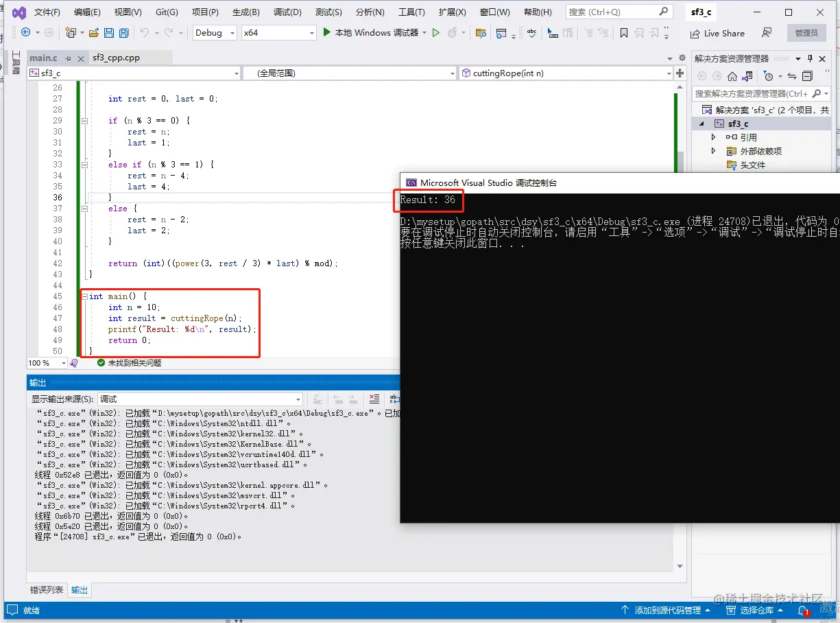The width and height of the screenshot is (840, 623).
Task: Switch to the sf3_cpp.cpp tab
Action: click(116, 58)
